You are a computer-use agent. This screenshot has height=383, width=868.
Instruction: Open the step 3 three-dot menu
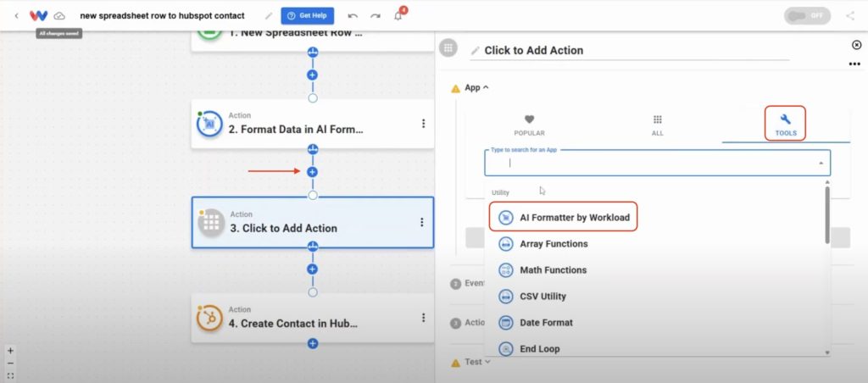(422, 222)
